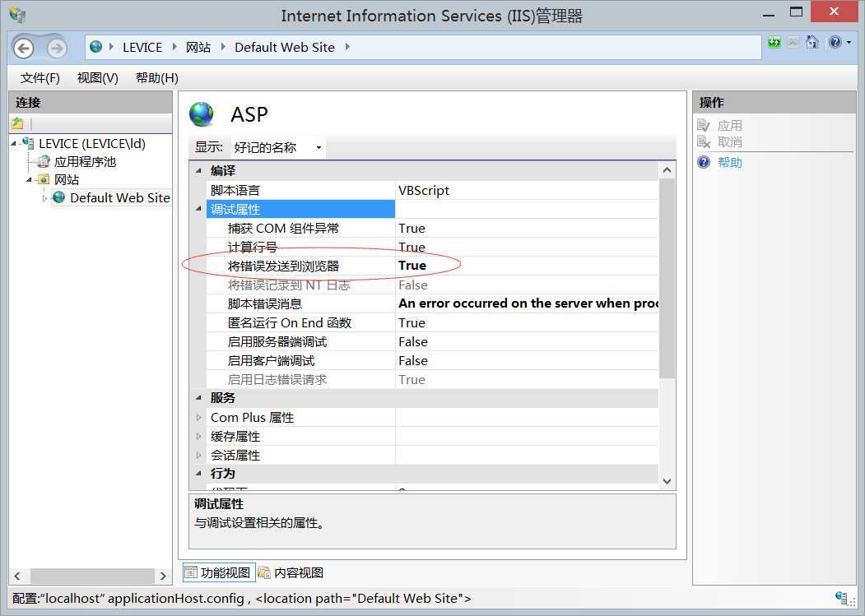Click connections panel scroll left arrow
The image size is (865, 616).
[17, 576]
